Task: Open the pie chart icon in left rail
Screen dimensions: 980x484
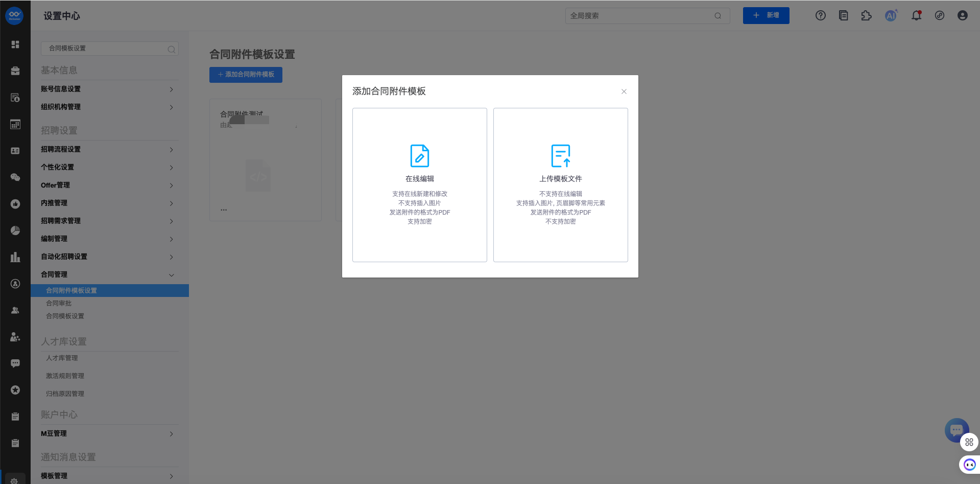Action: pyautogui.click(x=15, y=231)
